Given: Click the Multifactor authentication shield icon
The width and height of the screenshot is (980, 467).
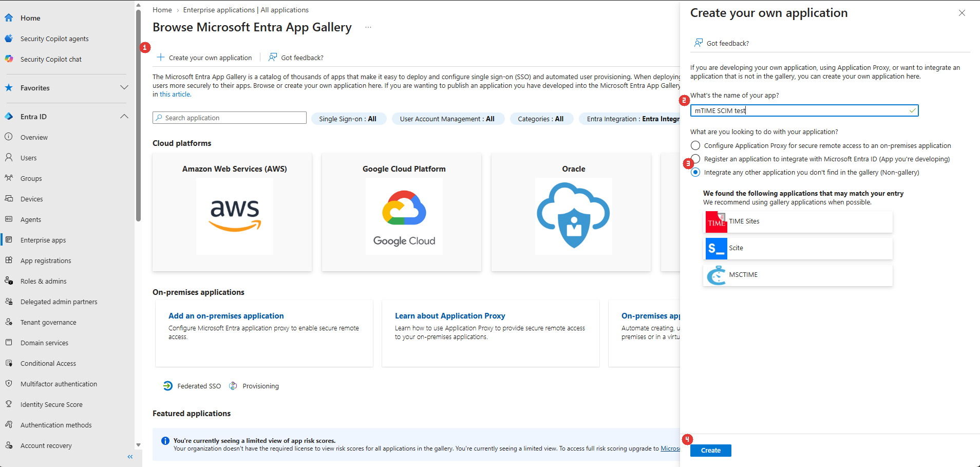Looking at the screenshot, I should (x=9, y=384).
